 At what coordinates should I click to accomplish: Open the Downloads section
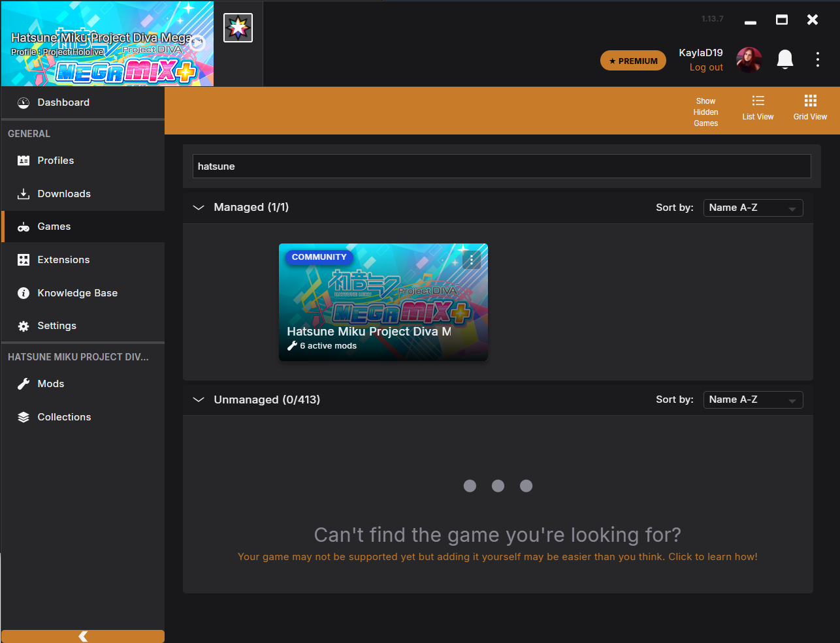tap(83, 194)
